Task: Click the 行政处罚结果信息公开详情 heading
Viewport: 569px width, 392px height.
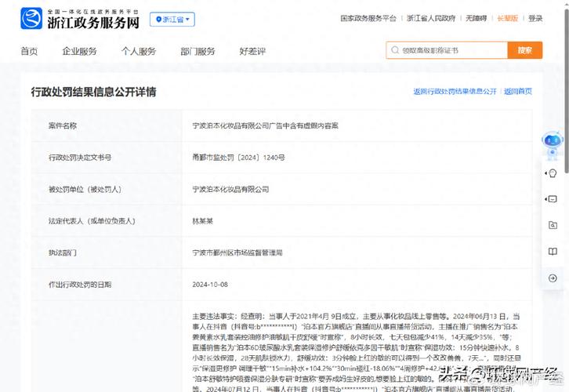Action: [93, 92]
